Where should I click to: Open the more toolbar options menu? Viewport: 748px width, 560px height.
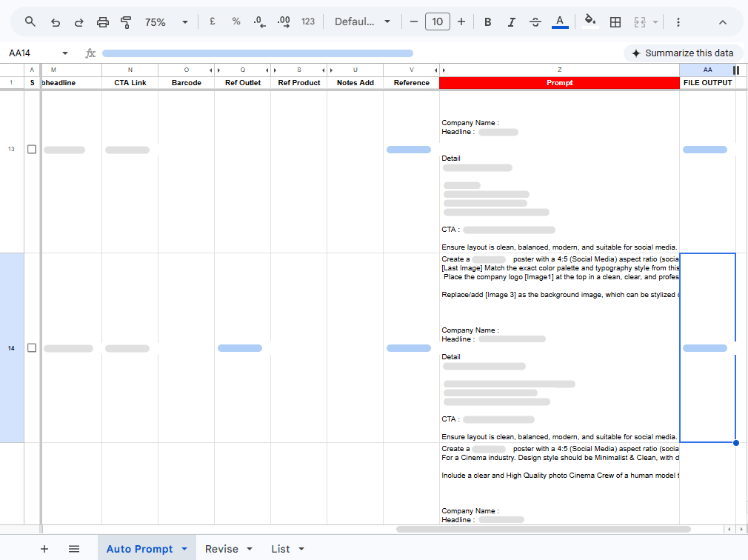pyautogui.click(x=678, y=22)
